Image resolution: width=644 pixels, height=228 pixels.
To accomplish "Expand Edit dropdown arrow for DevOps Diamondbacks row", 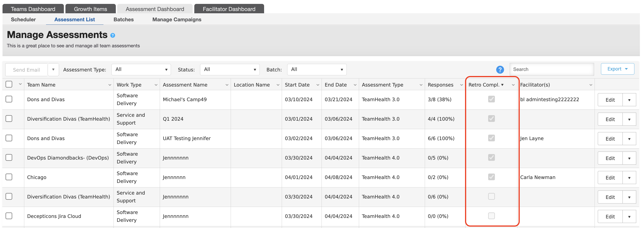I will (629, 158).
